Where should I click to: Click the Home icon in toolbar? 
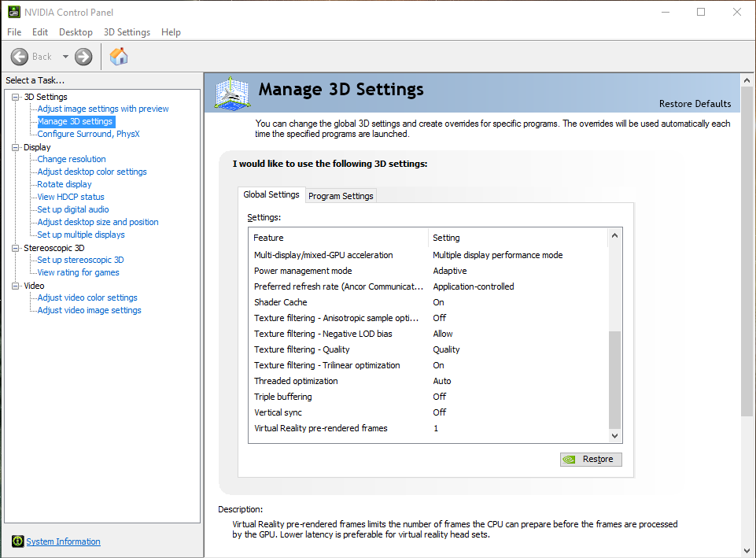point(119,57)
